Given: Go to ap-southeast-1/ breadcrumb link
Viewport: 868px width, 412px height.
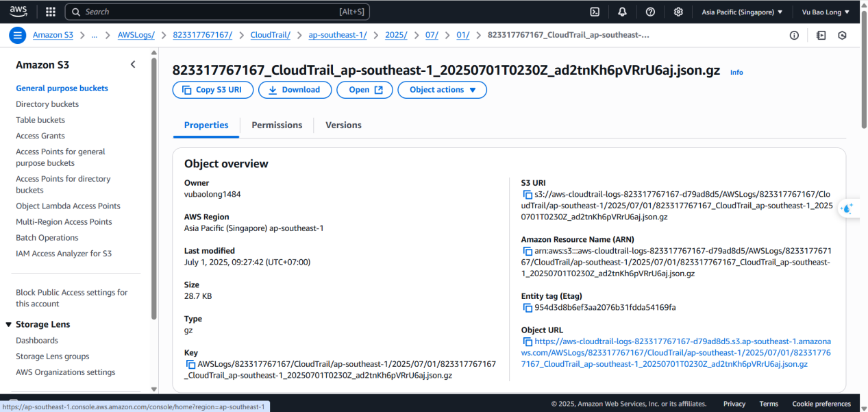Looking at the screenshot, I should 338,35.
